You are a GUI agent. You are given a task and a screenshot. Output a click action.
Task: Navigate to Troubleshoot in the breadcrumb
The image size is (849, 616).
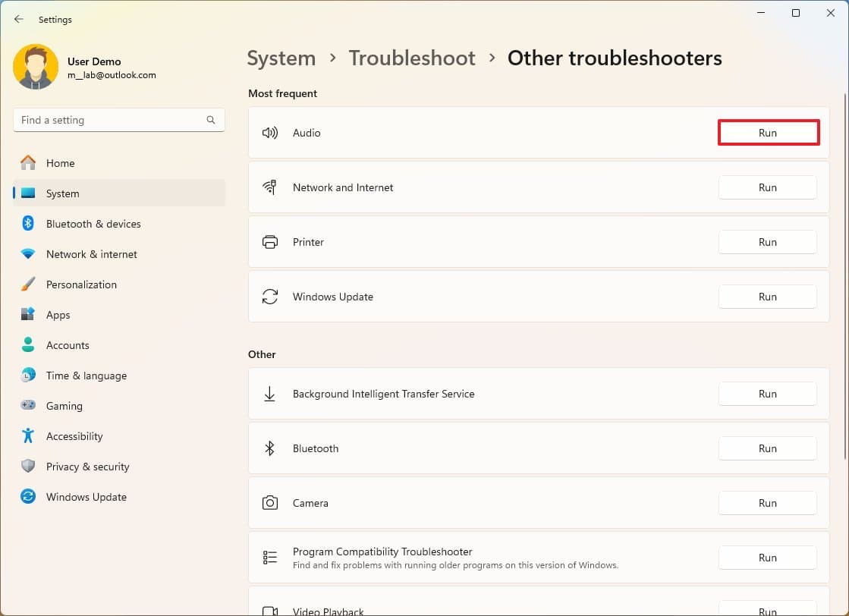(412, 58)
